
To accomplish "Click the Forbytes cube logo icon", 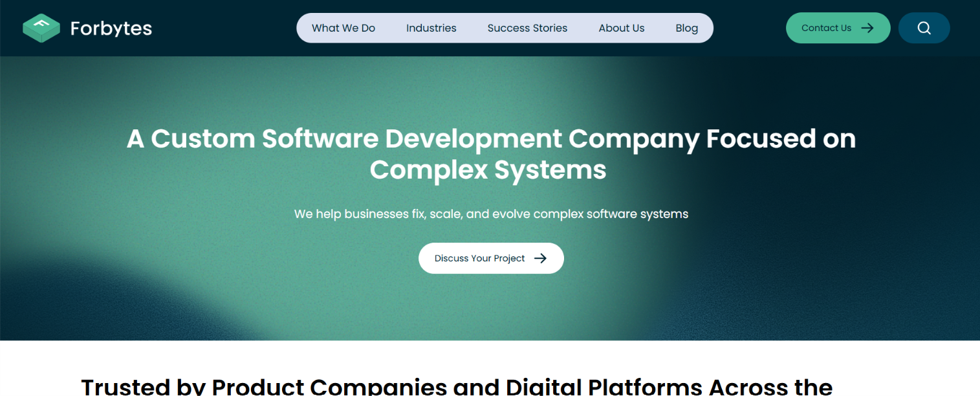I will pyautogui.click(x=41, y=28).
